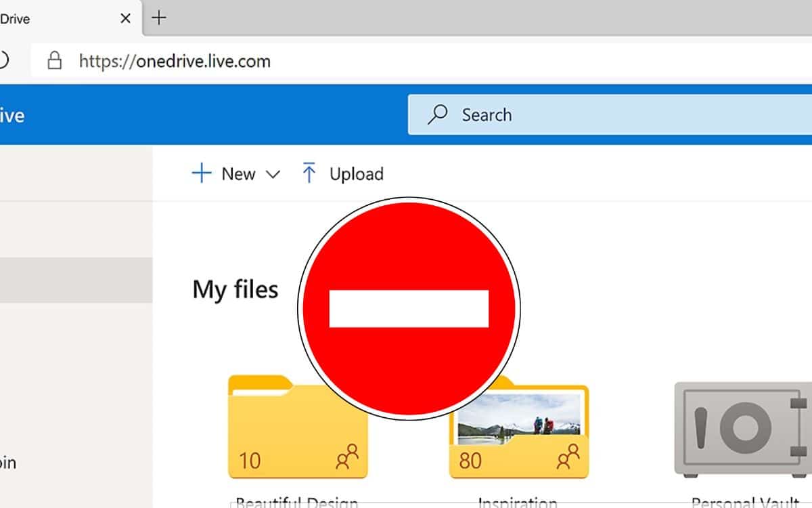The height and width of the screenshot is (508, 812).
Task: Click the search magnifier icon
Action: click(x=436, y=114)
